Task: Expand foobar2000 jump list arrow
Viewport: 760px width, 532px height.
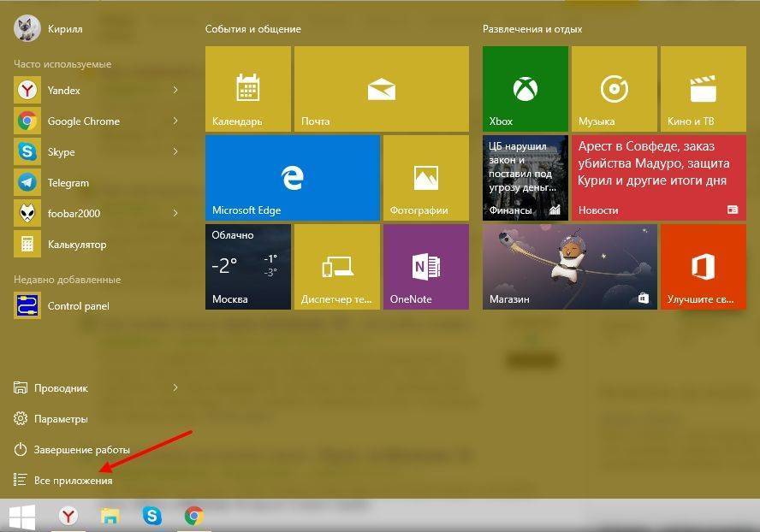Action: (x=175, y=213)
